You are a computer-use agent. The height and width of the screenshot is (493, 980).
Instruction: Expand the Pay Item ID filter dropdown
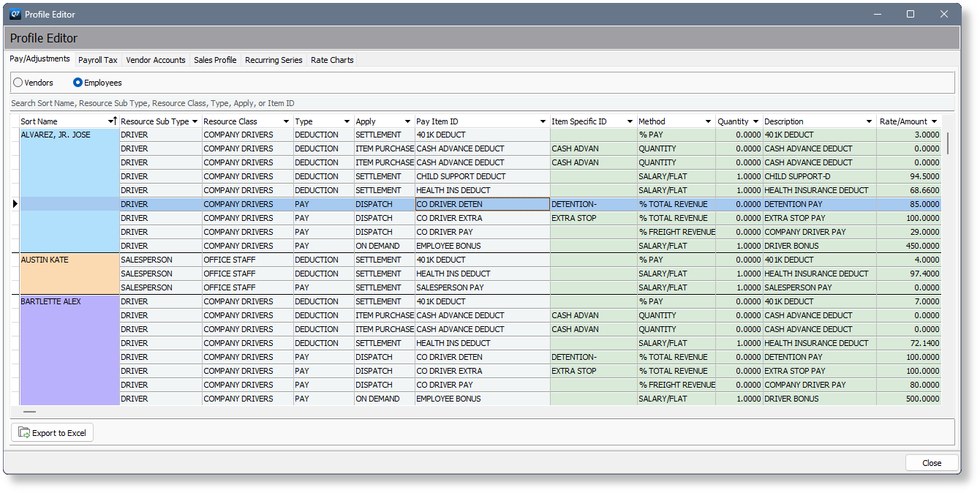tap(543, 121)
